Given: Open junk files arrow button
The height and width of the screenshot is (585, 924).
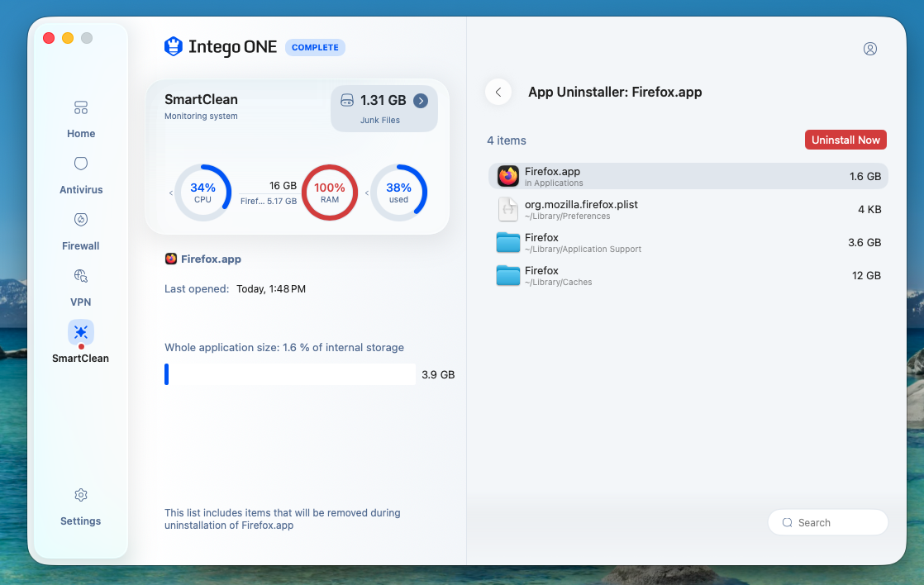Looking at the screenshot, I should coord(421,101).
